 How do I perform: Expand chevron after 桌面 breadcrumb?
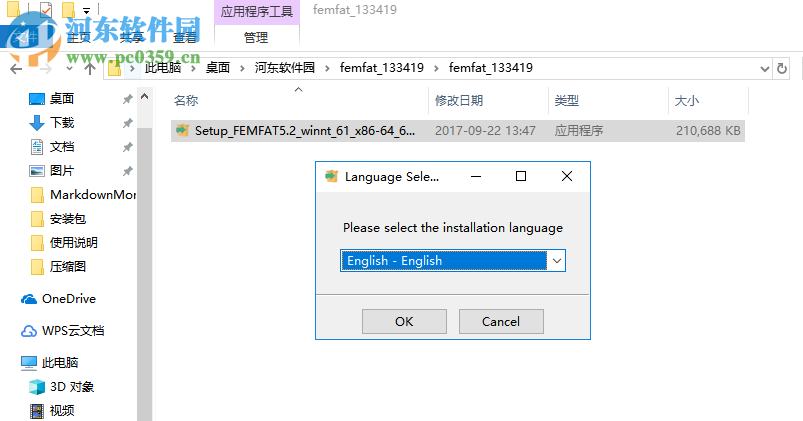tap(242, 68)
